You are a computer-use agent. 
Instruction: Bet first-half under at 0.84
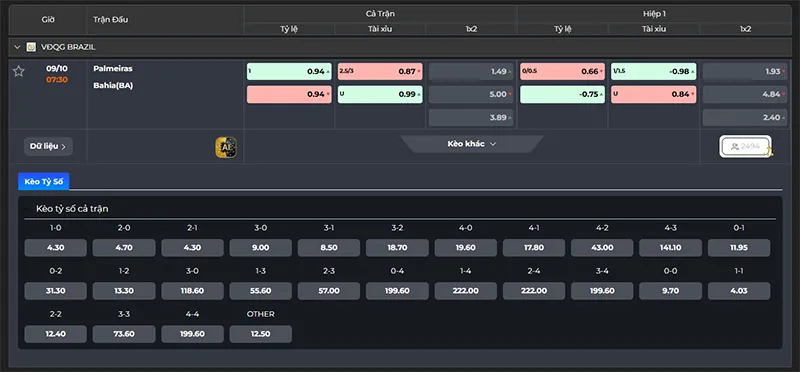point(654,94)
